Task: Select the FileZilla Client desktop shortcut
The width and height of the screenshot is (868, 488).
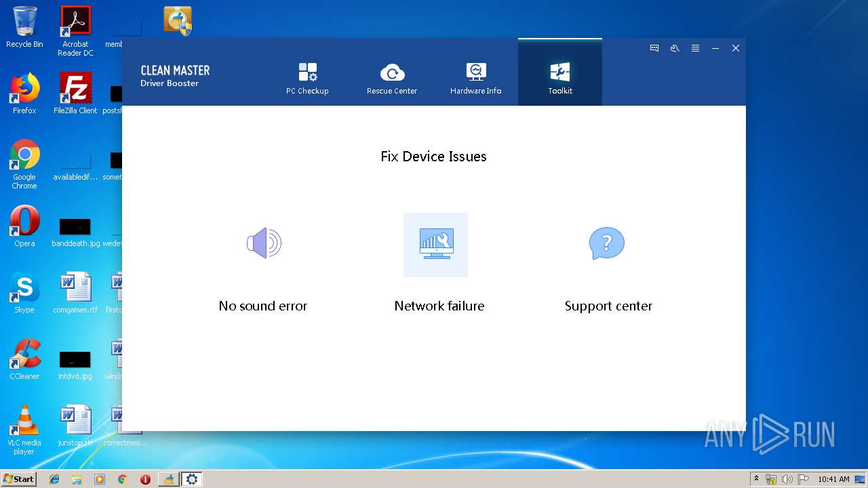Action: tap(75, 94)
